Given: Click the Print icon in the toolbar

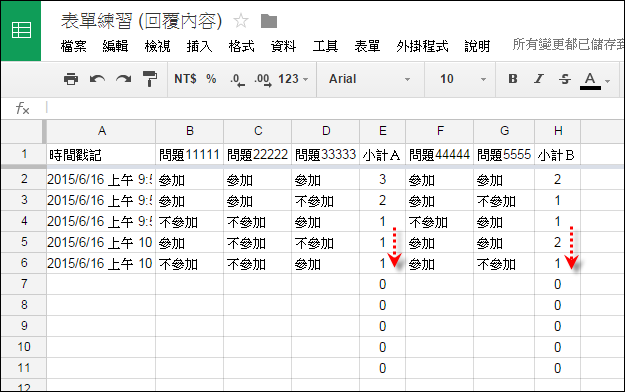Looking at the screenshot, I should [x=71, y=79].
